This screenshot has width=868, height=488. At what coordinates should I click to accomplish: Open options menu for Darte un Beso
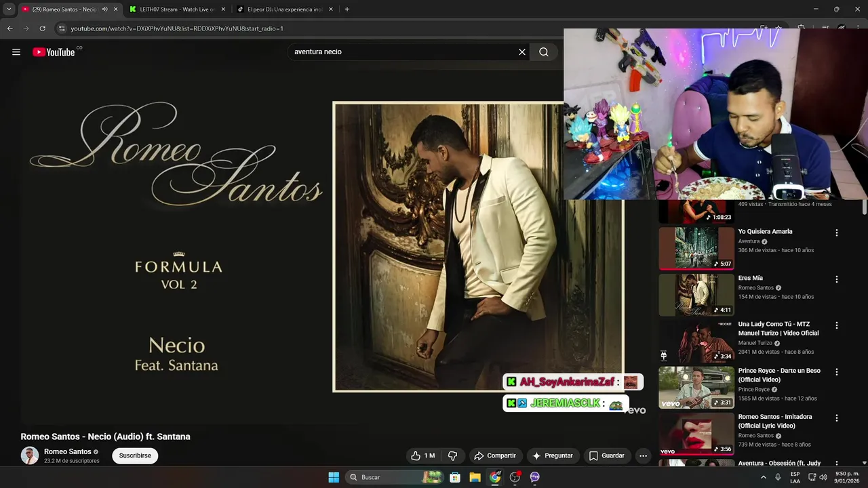[x=836, y=372]
